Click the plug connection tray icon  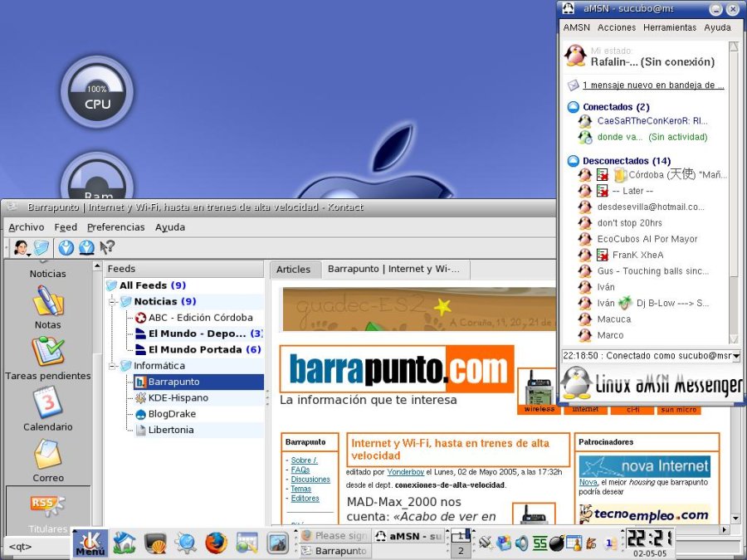[x=486, y=543]
